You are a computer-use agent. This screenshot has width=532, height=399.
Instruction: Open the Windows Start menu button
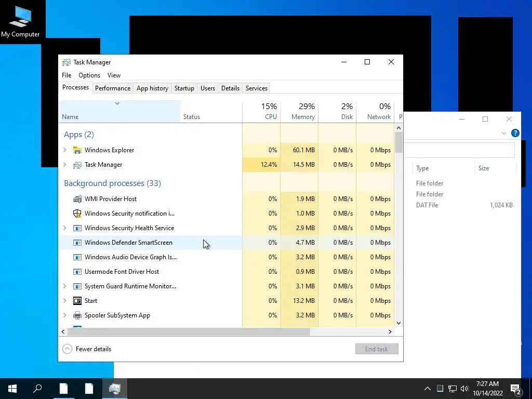point(12,389)
